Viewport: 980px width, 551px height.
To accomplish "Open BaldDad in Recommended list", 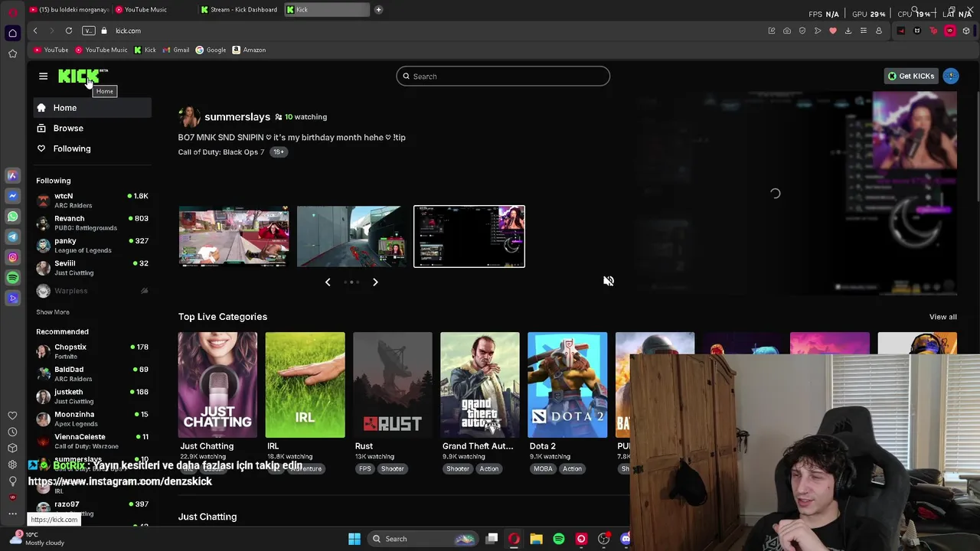I will (x=93, y=373).
